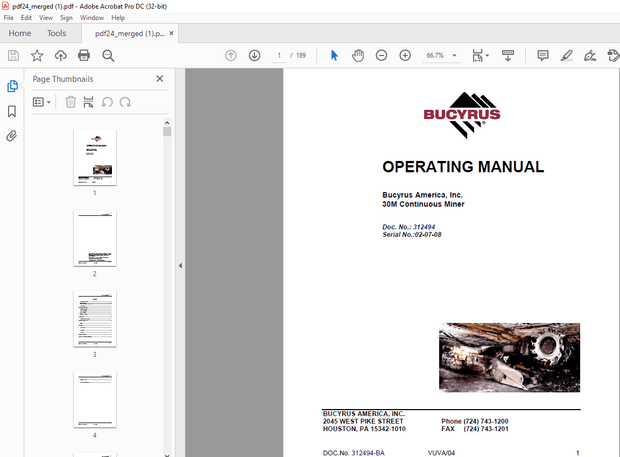Select page 2 thumbnail

(x=95, y=238)
